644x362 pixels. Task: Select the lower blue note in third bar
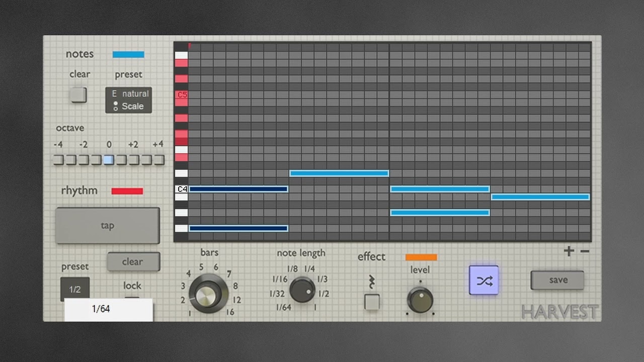coord(440,213)
